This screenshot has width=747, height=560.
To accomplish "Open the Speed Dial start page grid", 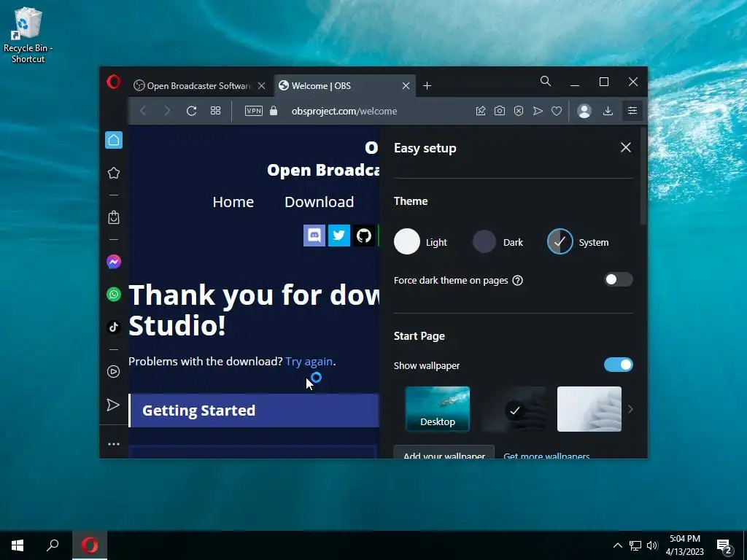I will click(215, 111).
